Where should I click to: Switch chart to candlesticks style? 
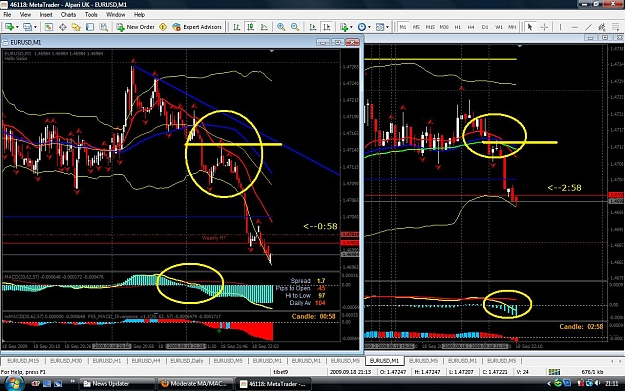click(250, 27)
